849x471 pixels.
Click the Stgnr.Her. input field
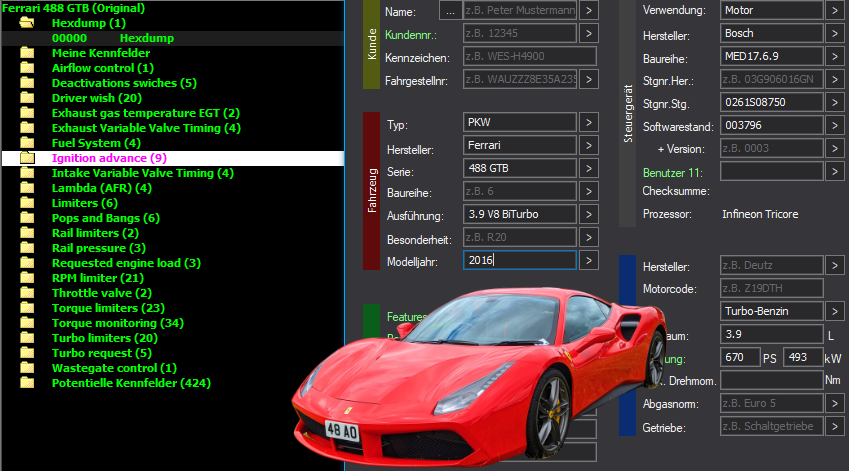click(772, 80)
